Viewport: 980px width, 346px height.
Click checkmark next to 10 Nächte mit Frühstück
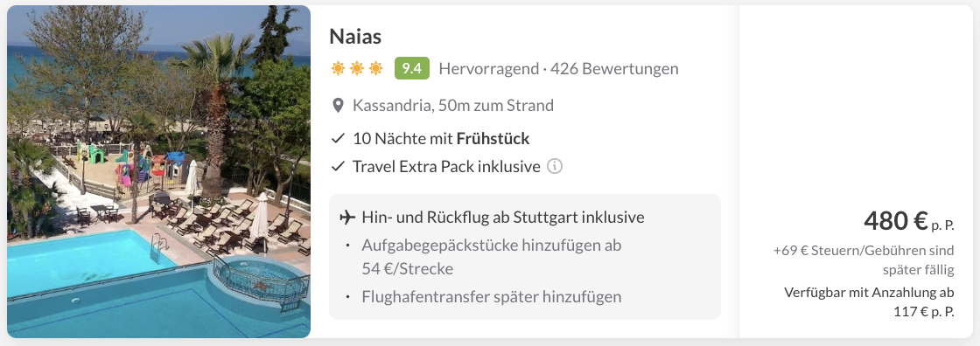coord(338,139)
